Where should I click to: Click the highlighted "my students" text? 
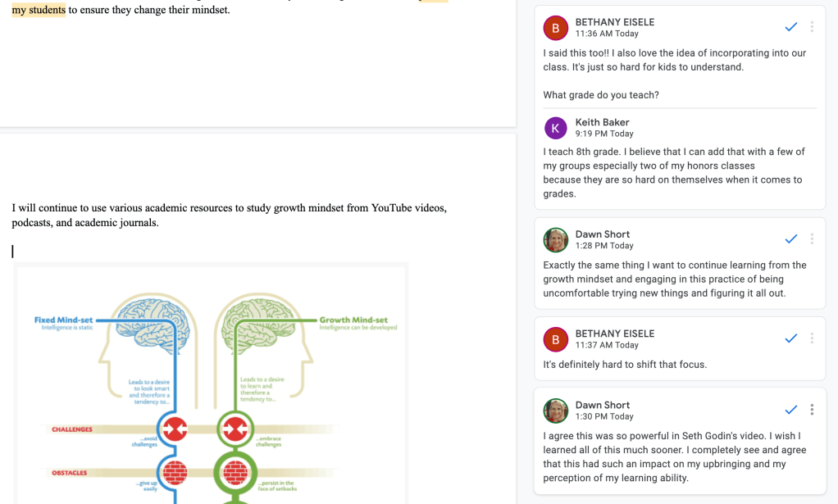[x=39, y=10]
